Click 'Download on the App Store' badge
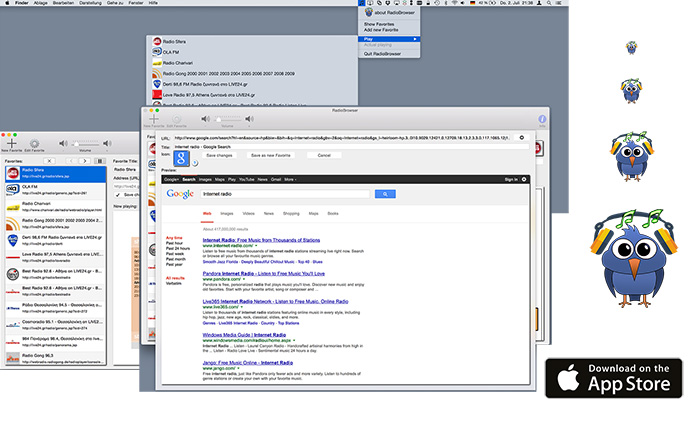 tap(614, 378)
